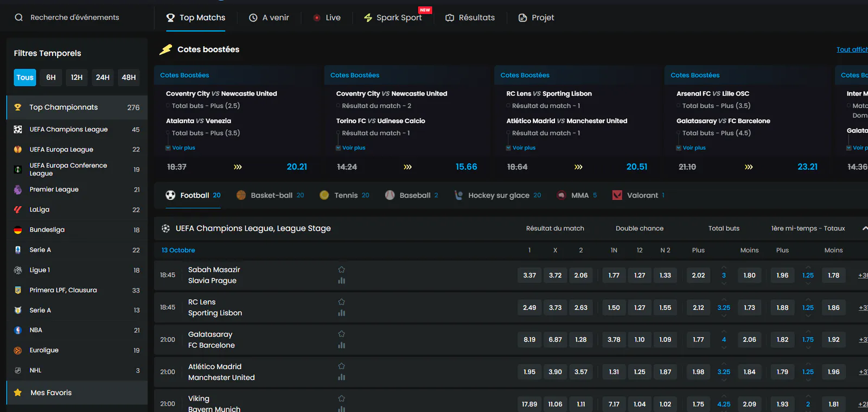This screenshot has width=868, height=412.
Task: Expand Voir plus on Arsenal-Galatasaray boosted card
Action: tap(691, 148)
